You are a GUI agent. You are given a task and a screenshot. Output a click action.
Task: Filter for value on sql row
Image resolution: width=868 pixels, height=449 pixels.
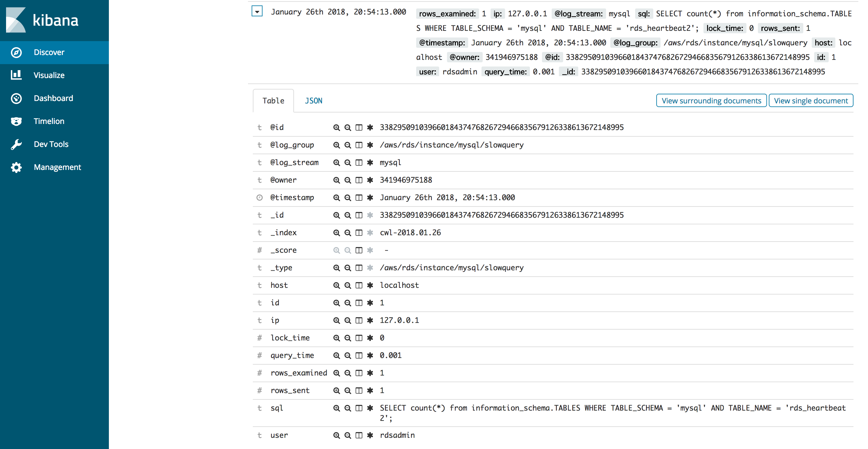pyautogui.click(x=336, y=408)
